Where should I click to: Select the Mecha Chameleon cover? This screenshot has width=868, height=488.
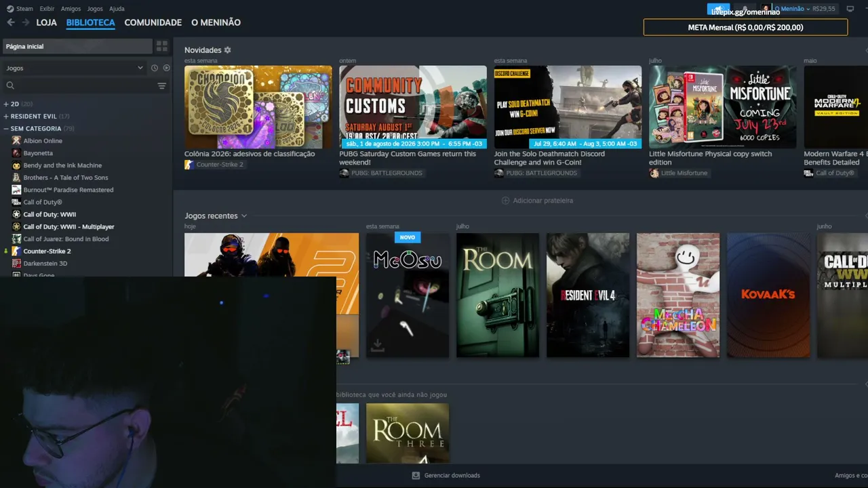678,296
